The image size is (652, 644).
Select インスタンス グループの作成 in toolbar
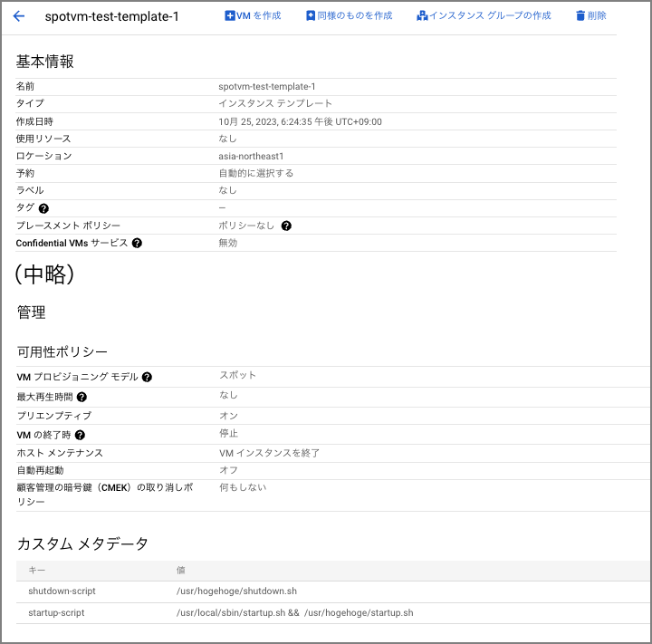click(490, 16)
